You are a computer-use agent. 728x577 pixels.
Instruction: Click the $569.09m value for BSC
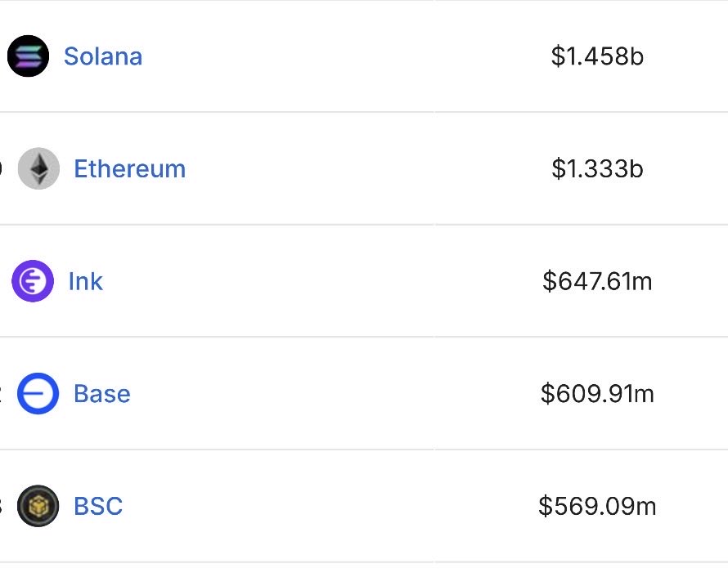(x=597, y=507)
